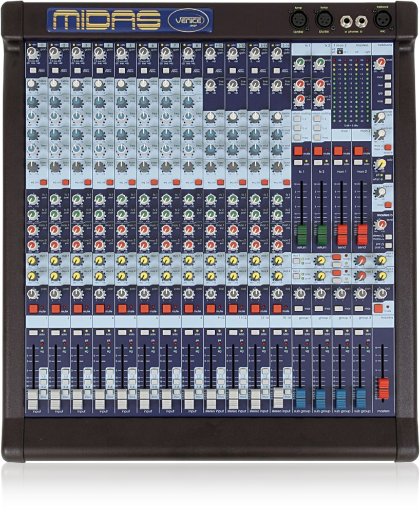The image size is (420, 510).
Task: Click the balance knob on stereo input 9-10
Action: pyautogui.click(x=211, y=293)
